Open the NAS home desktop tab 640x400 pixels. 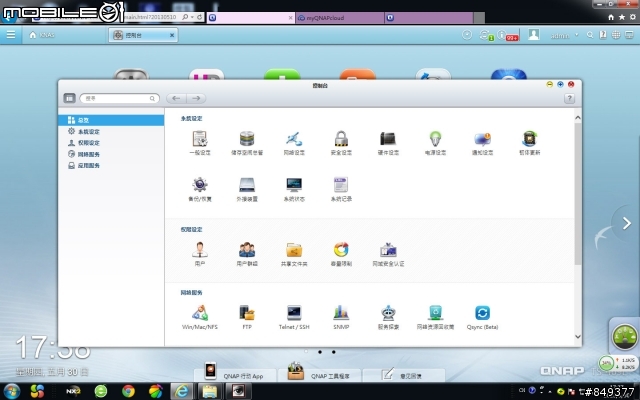coord(42,35)
